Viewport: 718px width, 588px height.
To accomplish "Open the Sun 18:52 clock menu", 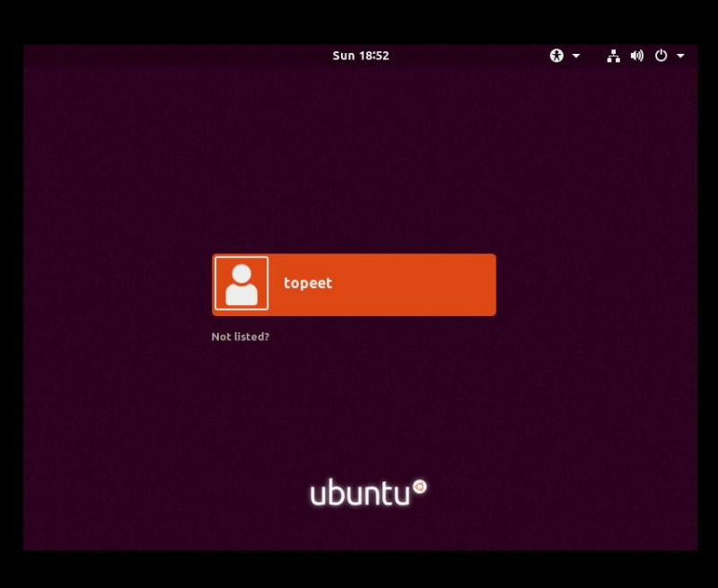I will coord(361,56).
